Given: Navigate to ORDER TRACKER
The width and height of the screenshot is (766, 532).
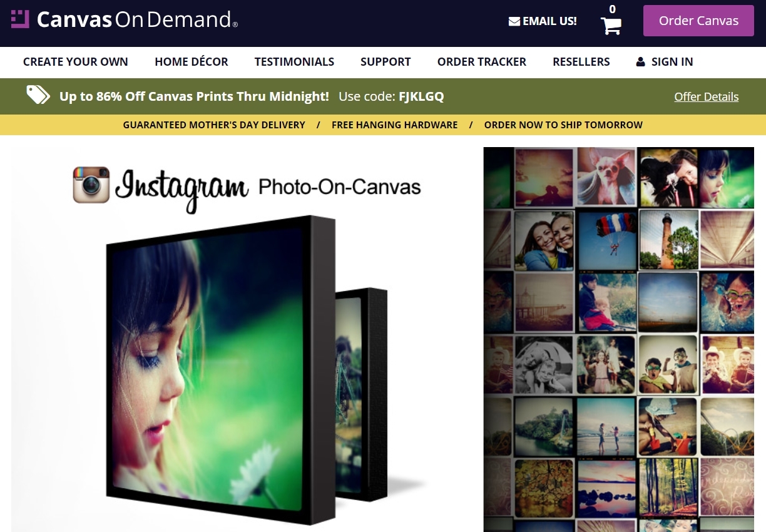Looking at the screenshot, I should [x=482, y=62].
